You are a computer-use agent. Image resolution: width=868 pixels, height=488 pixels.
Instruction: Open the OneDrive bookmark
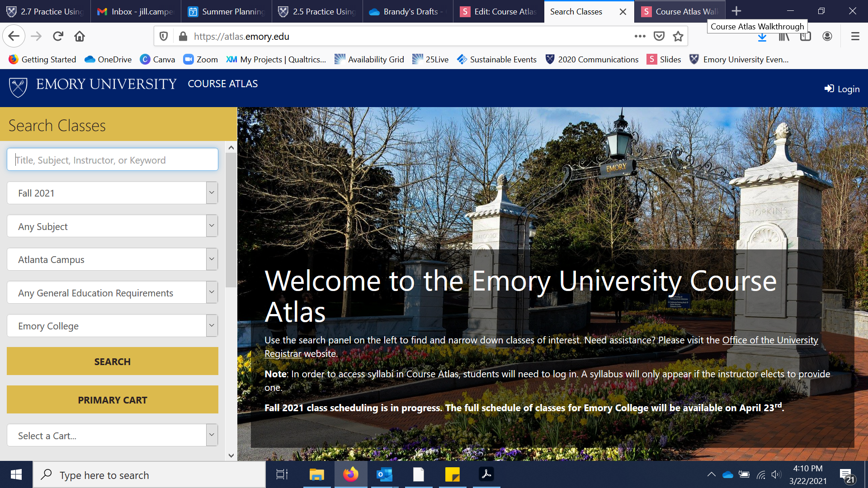[108, 59]
